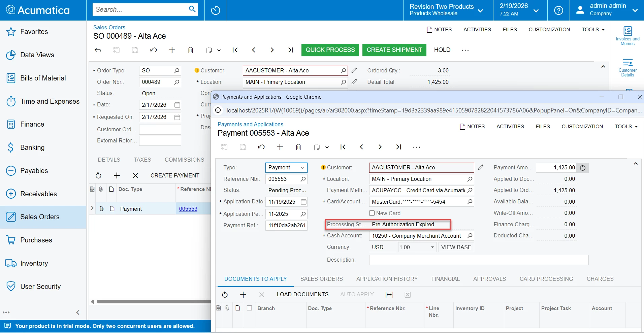This screenshot has width=644, height=333.
Task: Refresh the Payment Amount value
Action: (x=583, y=168)
